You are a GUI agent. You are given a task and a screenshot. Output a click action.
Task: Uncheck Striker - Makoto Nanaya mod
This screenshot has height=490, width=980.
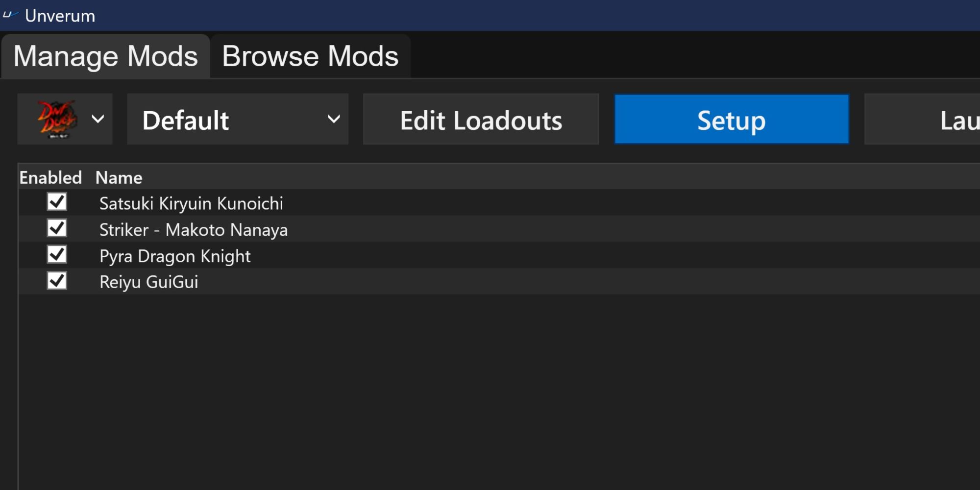57,228
